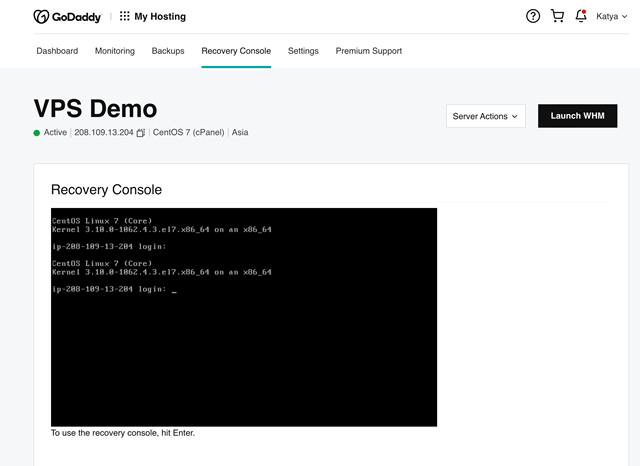Open the Settings tab
Screen dimensions: 640x466
[x=303, y=51]
